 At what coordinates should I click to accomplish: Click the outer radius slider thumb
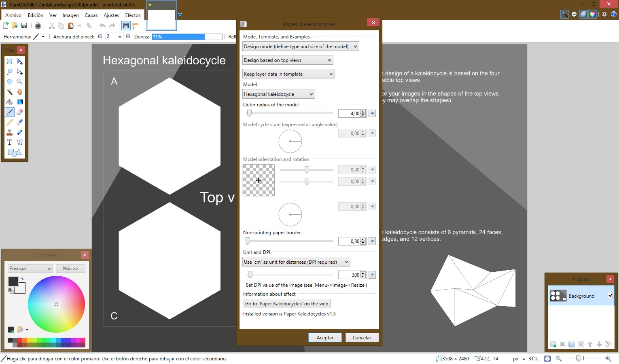pos(249,113)
